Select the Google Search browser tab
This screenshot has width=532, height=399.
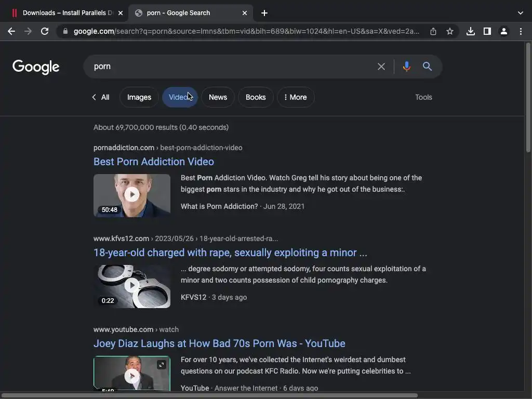[191, 13]
